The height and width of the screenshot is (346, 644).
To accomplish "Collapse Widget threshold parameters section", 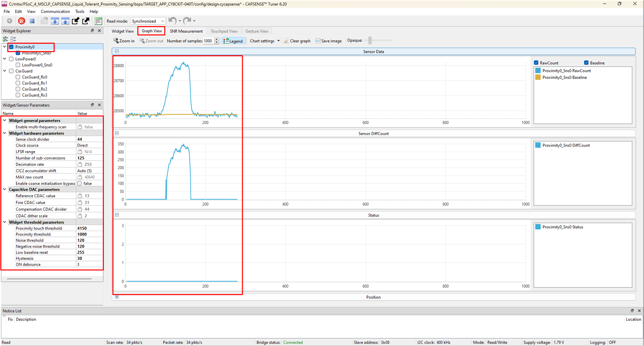I will click(5, 222).
